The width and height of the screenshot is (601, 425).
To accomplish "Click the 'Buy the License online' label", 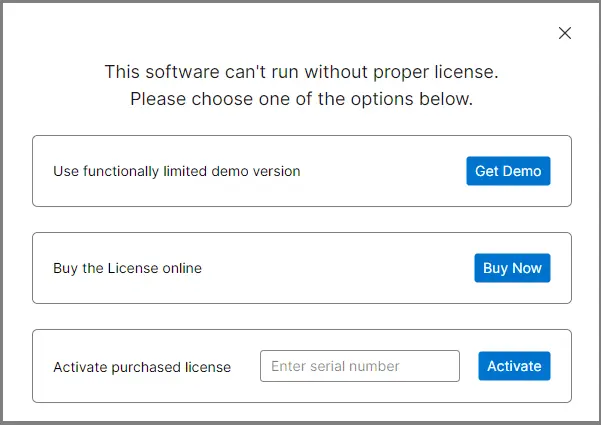I will (x=127, y=268).
